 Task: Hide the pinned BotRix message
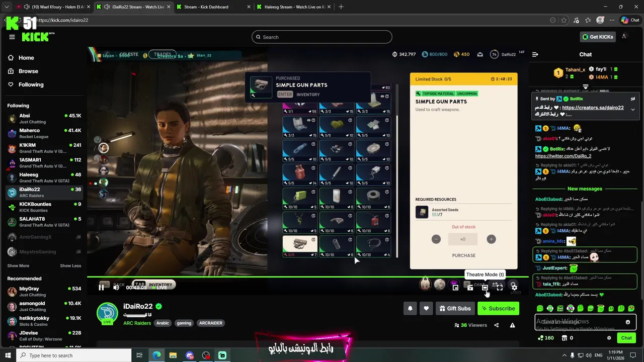(632, 99)
